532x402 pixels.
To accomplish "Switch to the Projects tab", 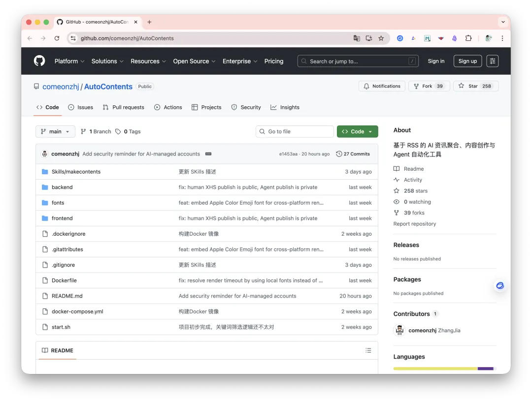I will coord(206,107).
